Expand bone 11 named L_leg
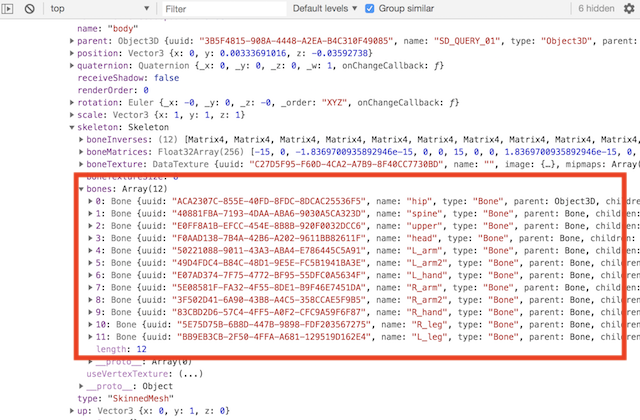The height and width of the screenshot is (420, 640). 91,337
